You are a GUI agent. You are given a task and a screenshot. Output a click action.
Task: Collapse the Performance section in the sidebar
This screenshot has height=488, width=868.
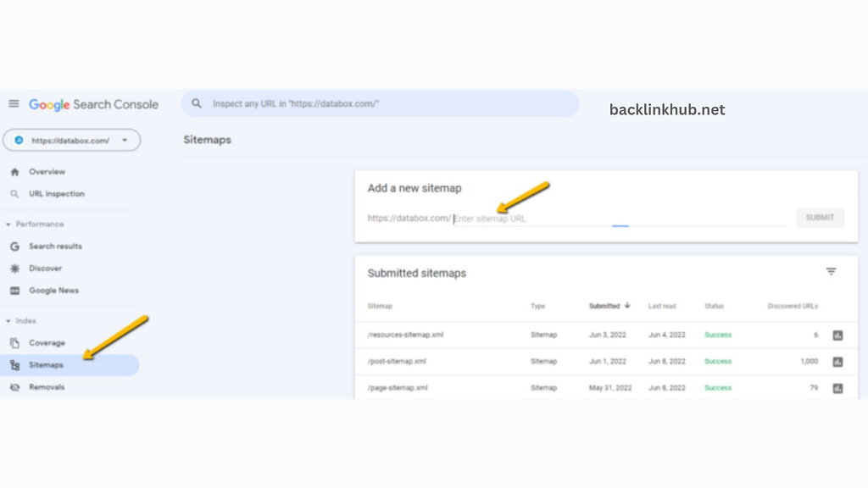pos(8,224)
